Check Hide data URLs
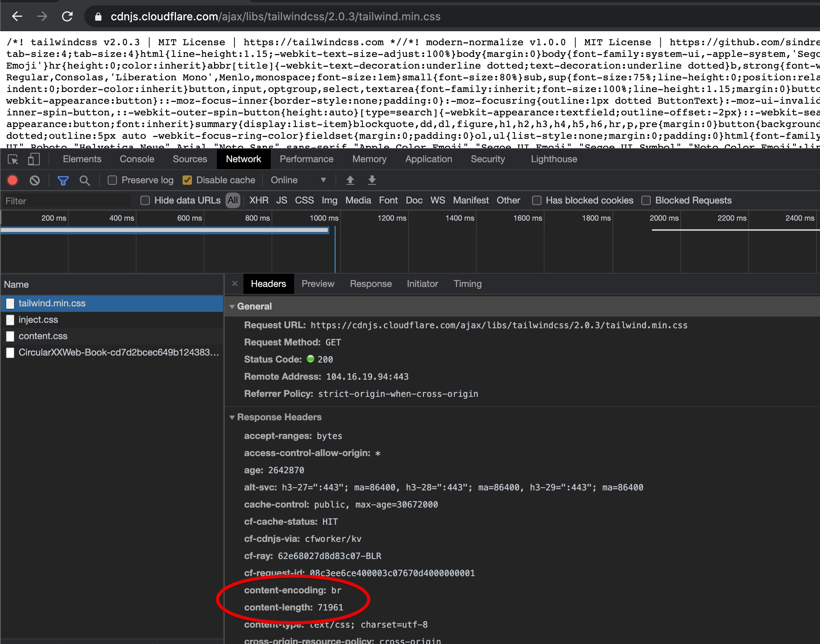 click(x=145, y=200)
